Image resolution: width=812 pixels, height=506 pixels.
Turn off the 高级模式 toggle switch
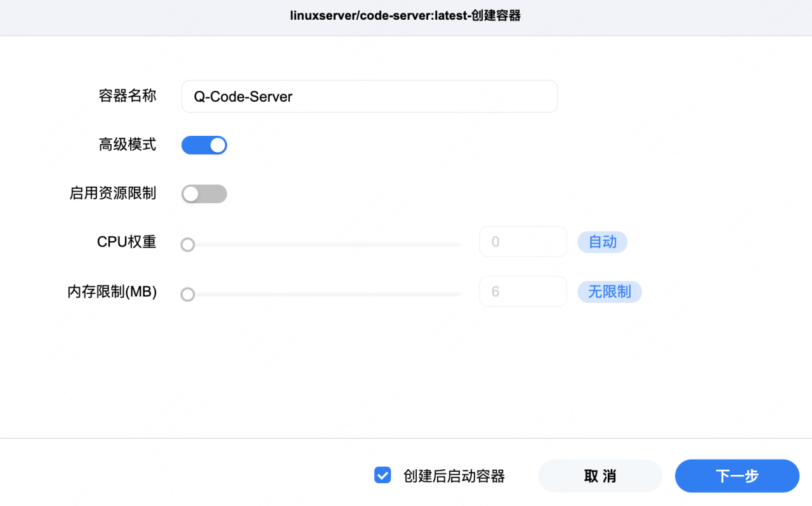tap(204, 145)
